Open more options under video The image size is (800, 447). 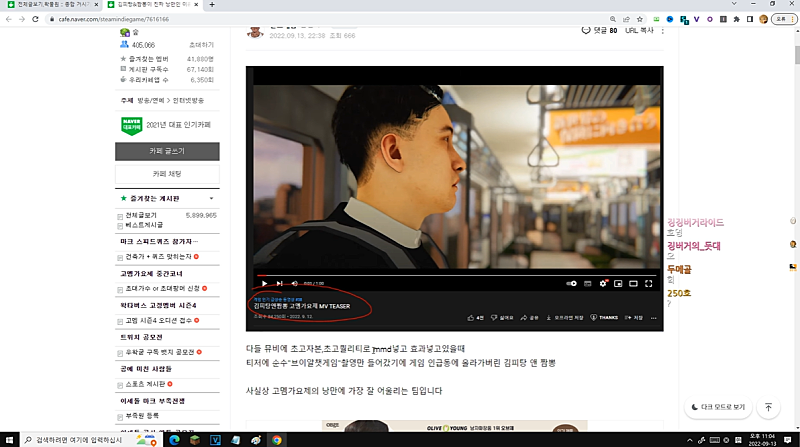[x=654, y=318]
